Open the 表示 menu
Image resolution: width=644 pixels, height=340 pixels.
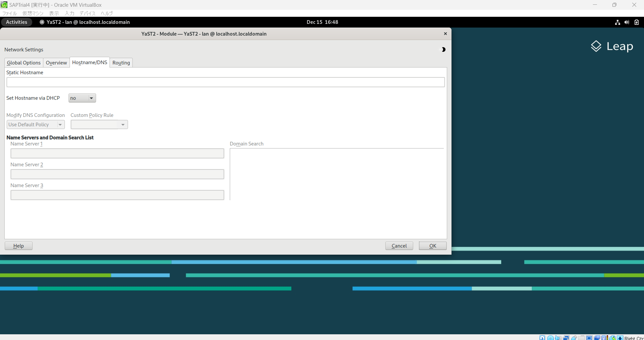pos(54,13)
